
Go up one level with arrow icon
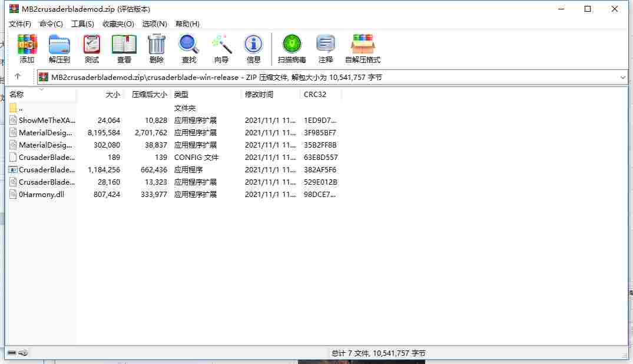[17, 76]
